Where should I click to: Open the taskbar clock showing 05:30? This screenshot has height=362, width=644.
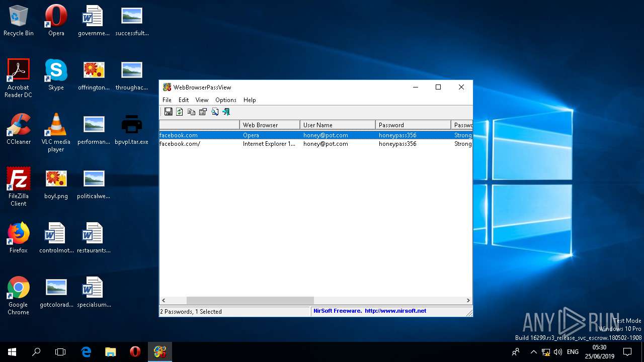599,352
